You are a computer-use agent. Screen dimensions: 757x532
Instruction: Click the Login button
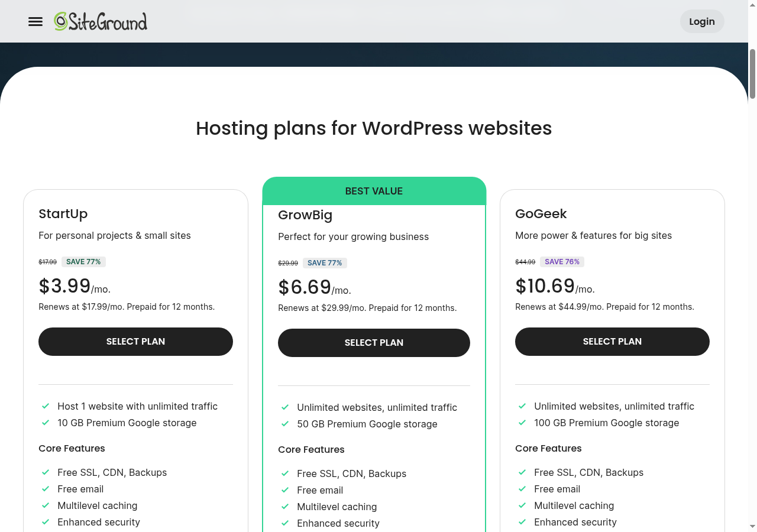[x=702, y=21]
